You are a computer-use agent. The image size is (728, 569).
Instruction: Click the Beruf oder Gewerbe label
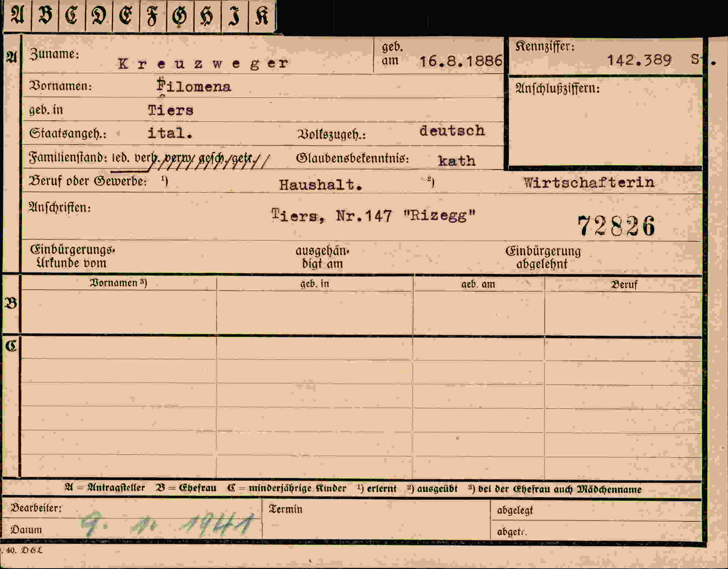pos(88,181)
